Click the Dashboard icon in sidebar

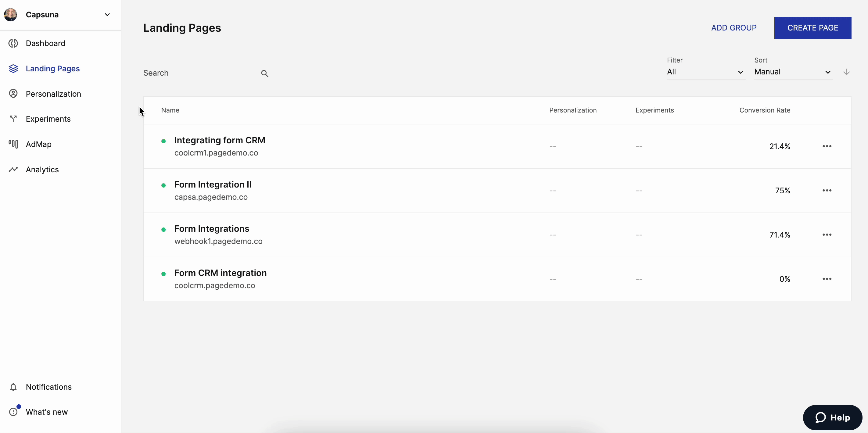coord(13,43)
